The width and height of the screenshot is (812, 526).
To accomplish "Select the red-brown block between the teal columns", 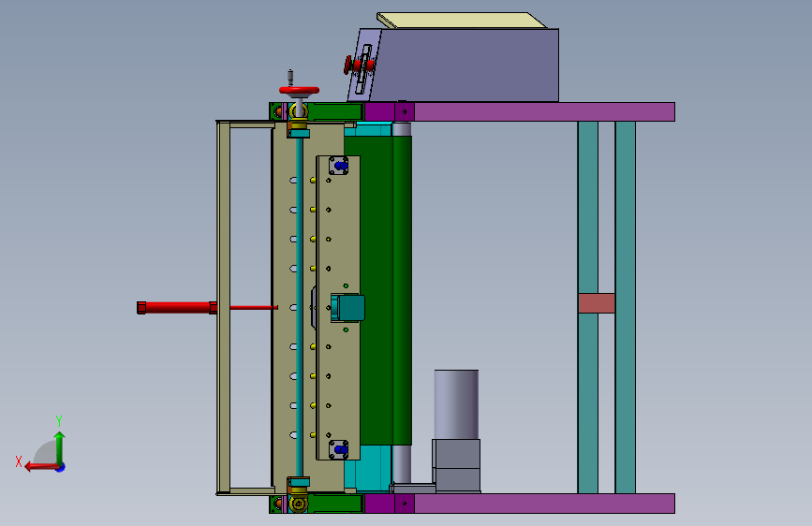I will pyautogui.click(x=597, y=303).
